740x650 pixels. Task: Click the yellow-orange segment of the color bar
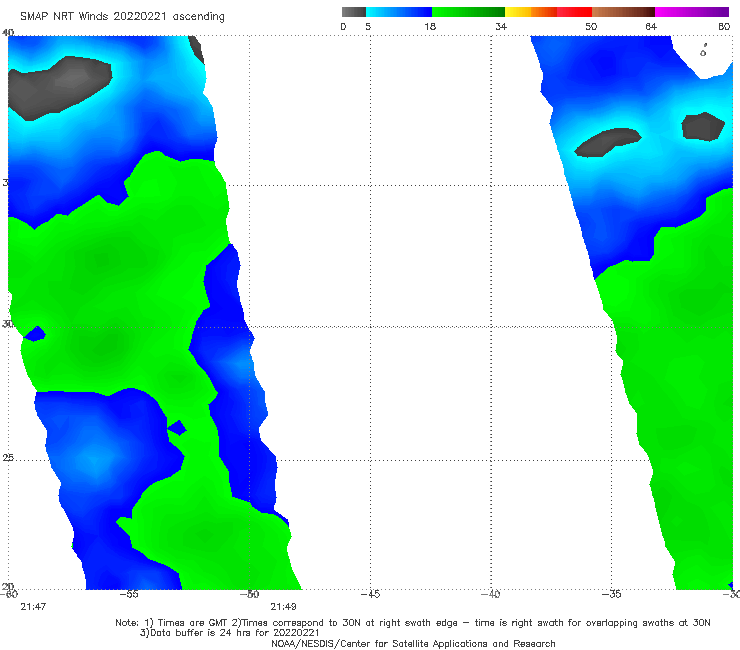(531, 12)
